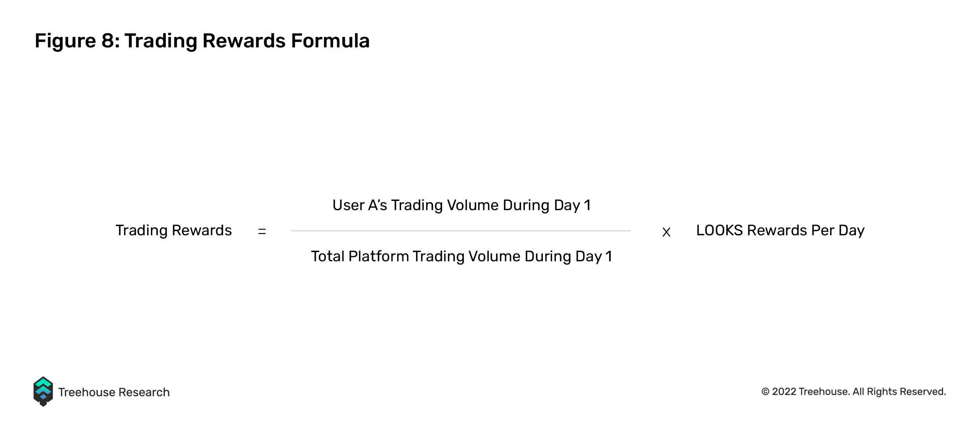Click the figure title Trading Rewards Formula

(247, 41)
